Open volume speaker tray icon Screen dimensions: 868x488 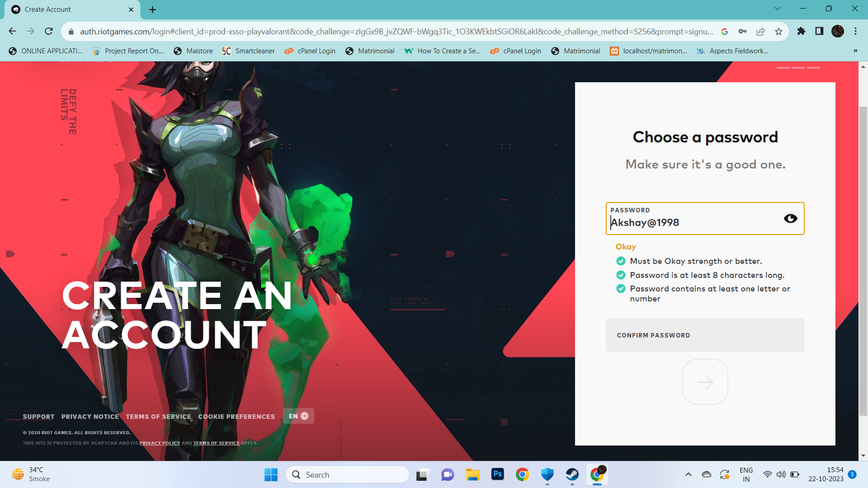click(781, 474)
